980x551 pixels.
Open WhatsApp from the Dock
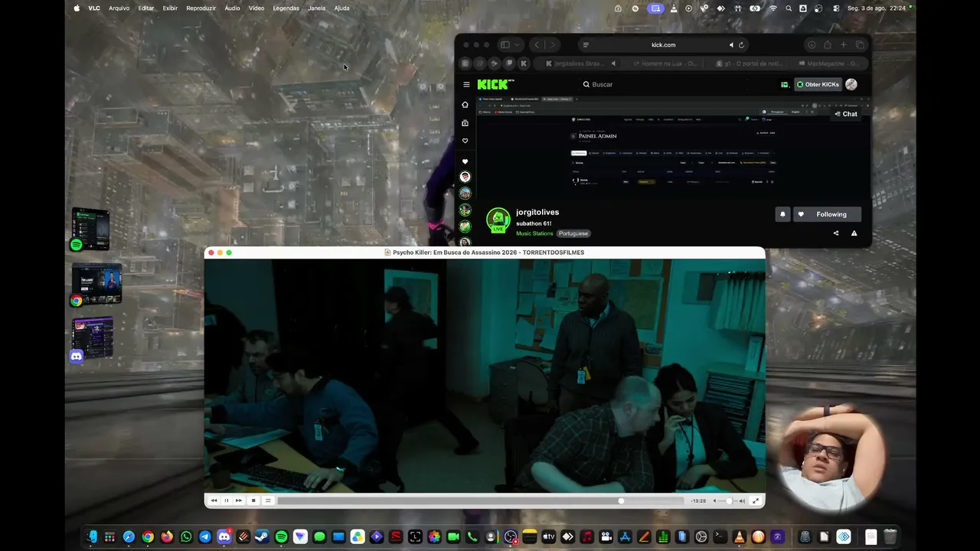(186, 537)
